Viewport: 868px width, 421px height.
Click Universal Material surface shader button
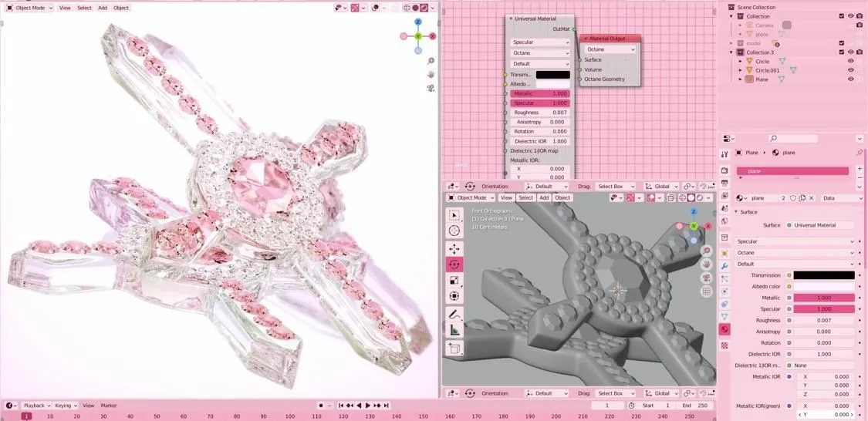coord(822,225)
